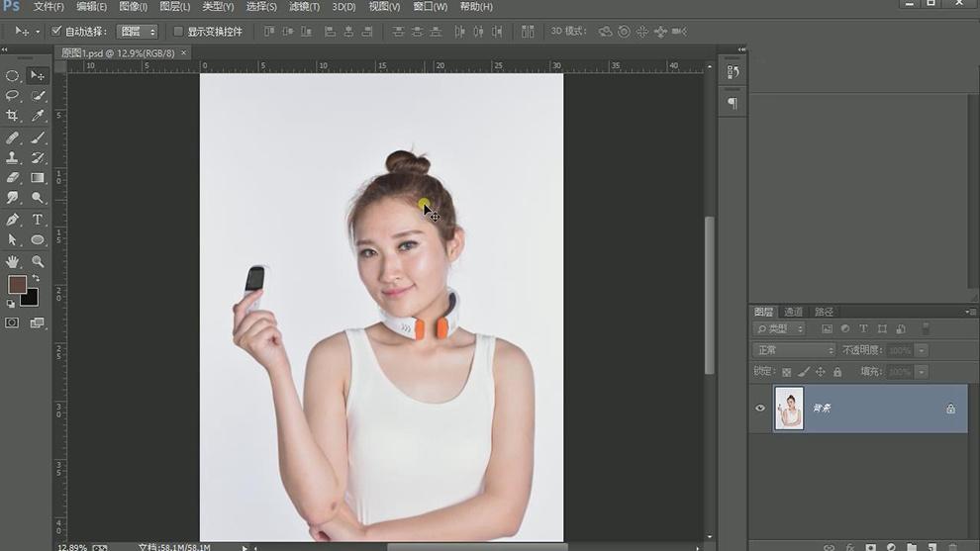Reset default foreground and background colors

coord(11,305)
